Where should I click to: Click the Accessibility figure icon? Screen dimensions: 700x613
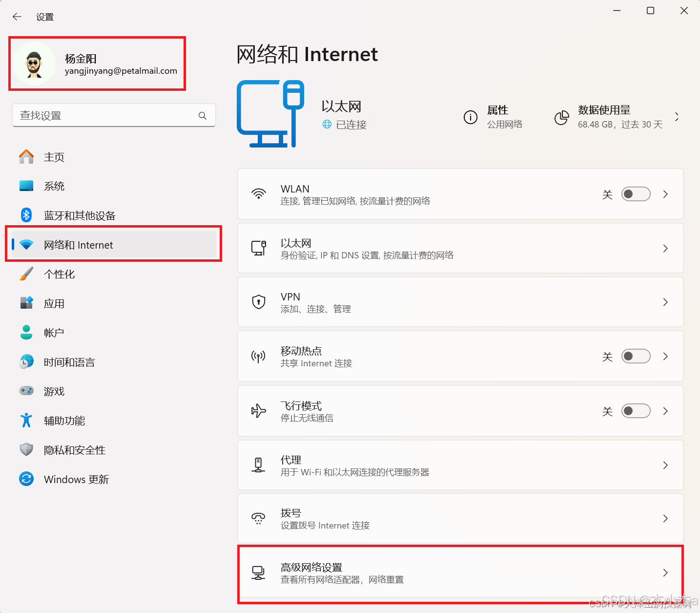pos(26,420)
